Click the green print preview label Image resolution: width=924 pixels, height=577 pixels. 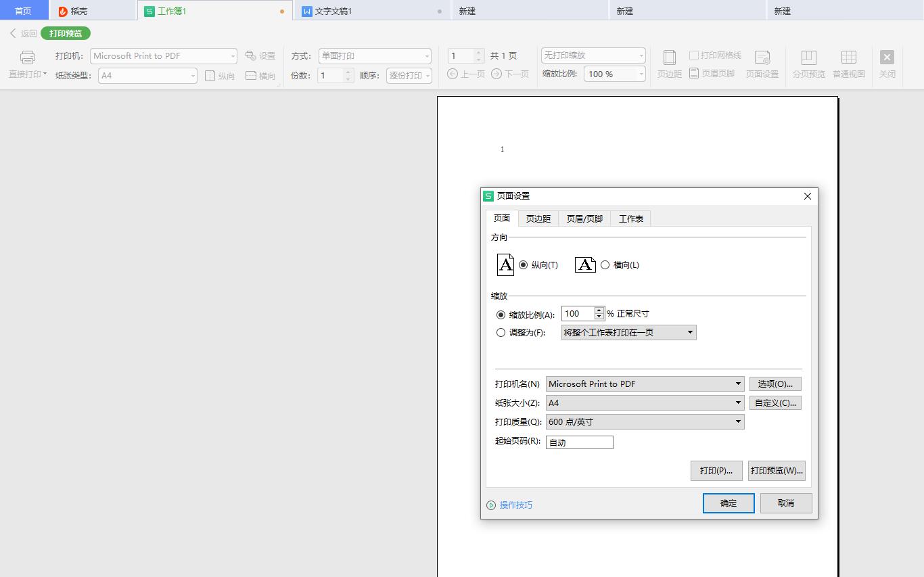point(66,33)
